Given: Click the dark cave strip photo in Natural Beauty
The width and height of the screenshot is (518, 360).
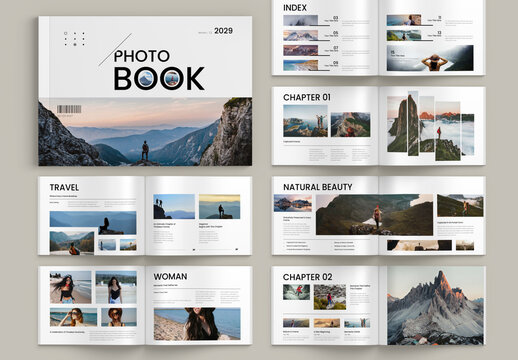Looking at the screenshot, I should click(419, 245).
